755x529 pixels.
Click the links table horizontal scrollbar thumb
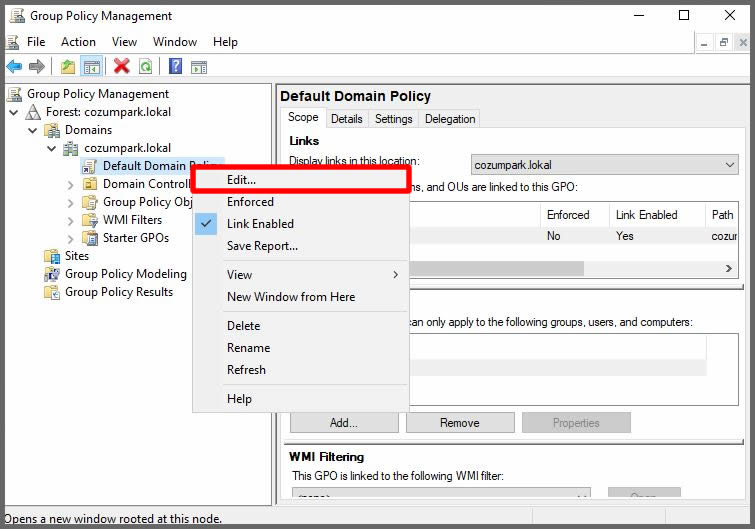[497, 268]
